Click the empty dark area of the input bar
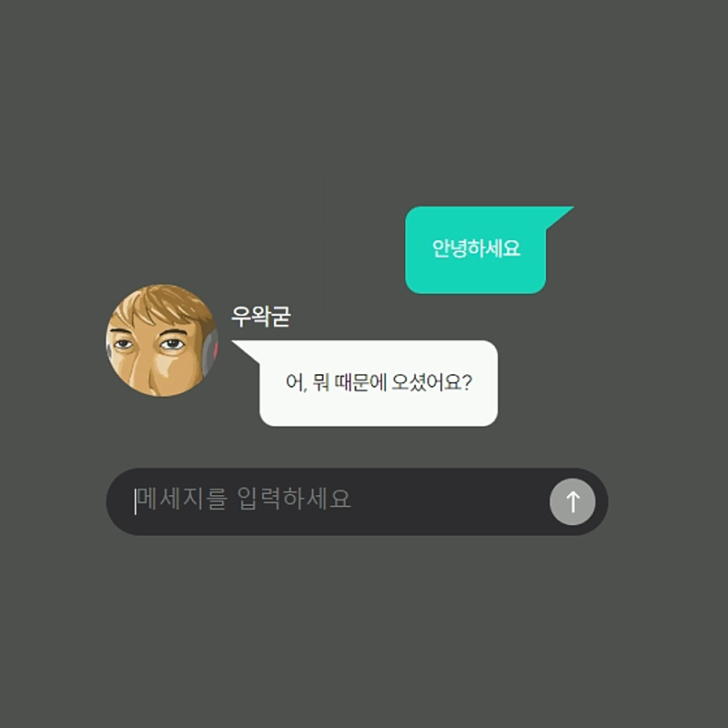The height and width of the screenshot is (728, 728). pyautogui.click(x=446, y=501)
